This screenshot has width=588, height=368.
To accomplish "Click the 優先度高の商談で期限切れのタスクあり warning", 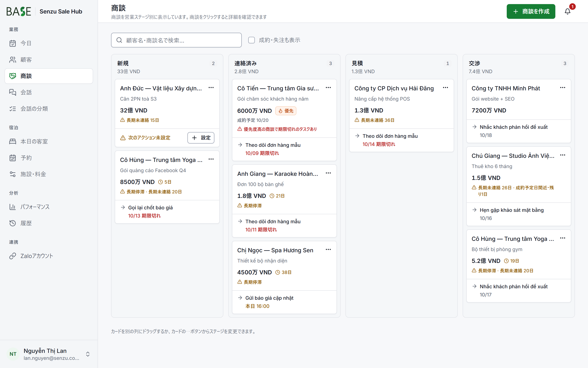I will coord(277,129).
